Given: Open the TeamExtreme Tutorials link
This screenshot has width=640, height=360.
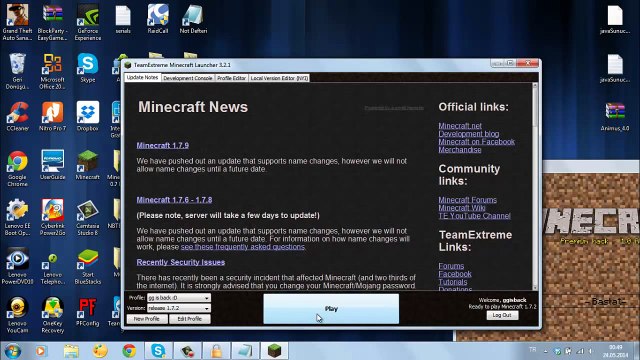Looking at the screenshot, I should tap(453, 282).
